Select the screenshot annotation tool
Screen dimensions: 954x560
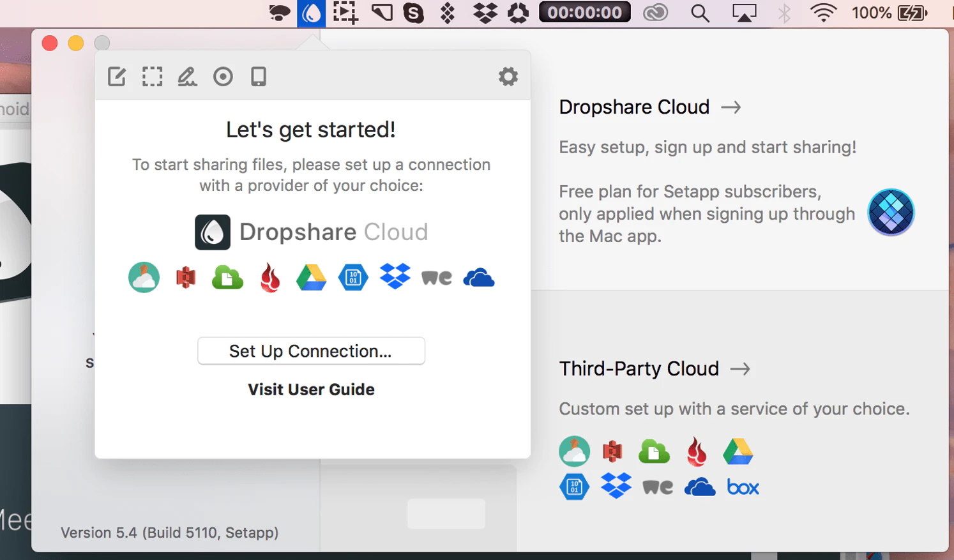(x=117, y=77)
